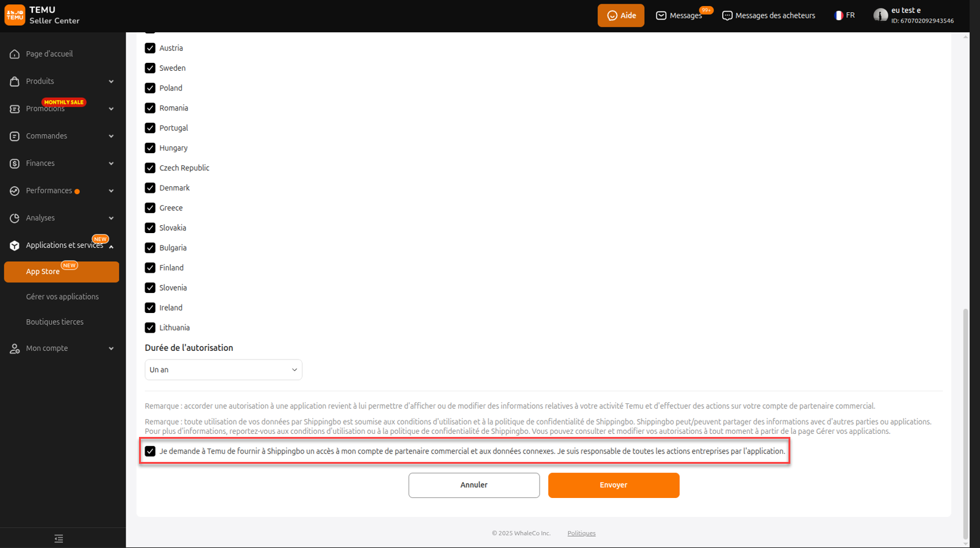Click the Commandes orders icon
The width and height of the screenshot is (980, 548).
coord(15,136)
